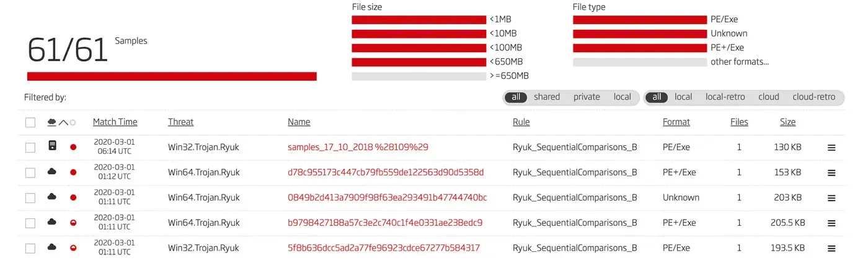Open sample d78c955173c447cb79fb559de122563d90d5358d
868x260 pixels.
[385, 173]
